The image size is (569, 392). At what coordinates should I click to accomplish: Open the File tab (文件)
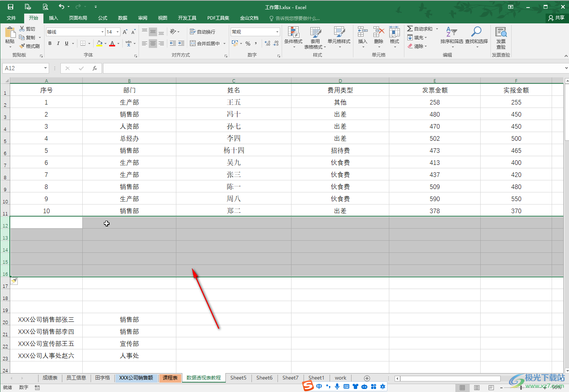tap(11, 18)
